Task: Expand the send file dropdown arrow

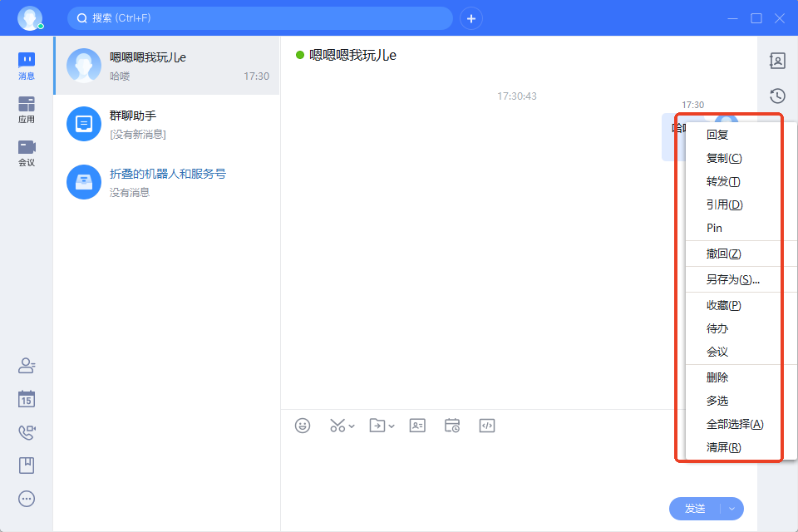Action: click(x=392, y=426)
